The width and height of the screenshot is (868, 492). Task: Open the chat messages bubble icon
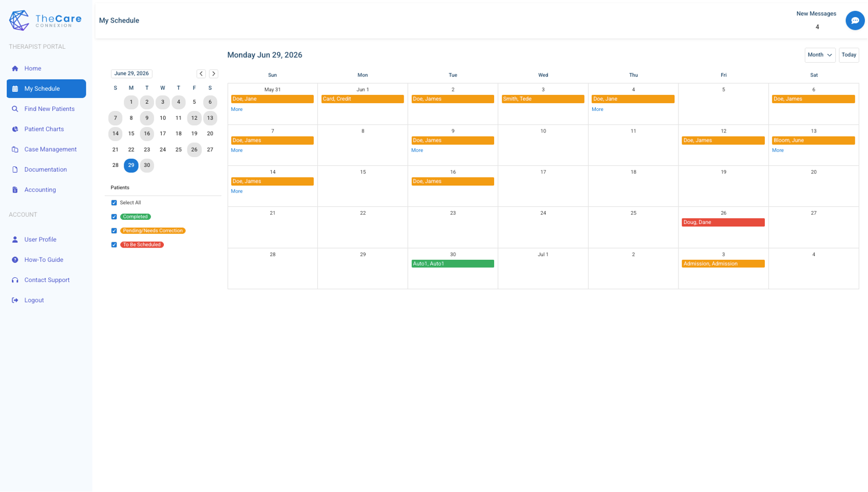click(x=855, y=21)
